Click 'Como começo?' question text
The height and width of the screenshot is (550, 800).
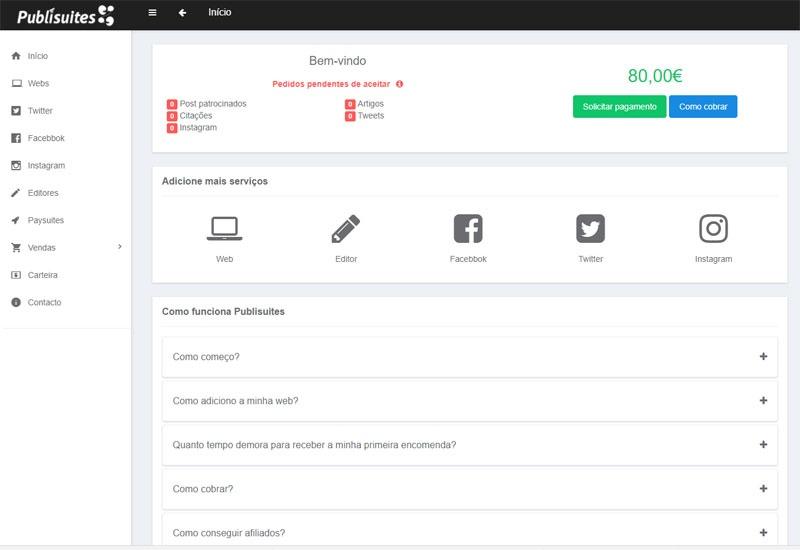206,357
